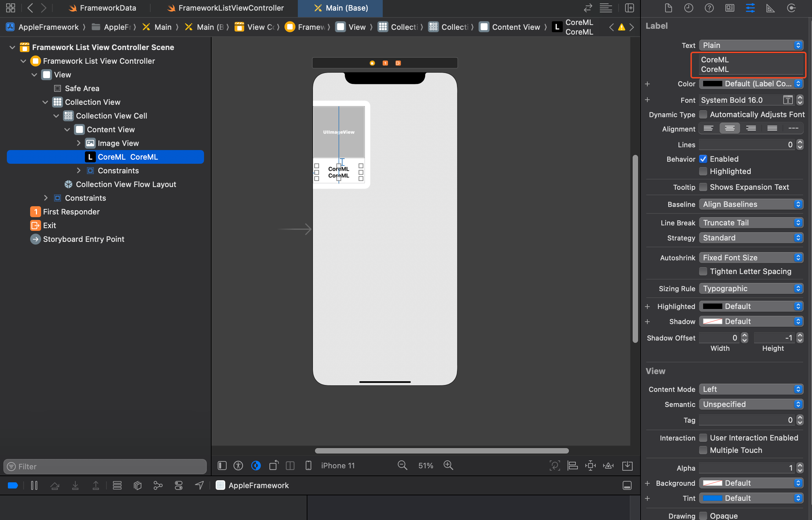Viewport: 812px width, 520px height.
Task: Open the Connections inspector icon
Action: click(791, 8)
